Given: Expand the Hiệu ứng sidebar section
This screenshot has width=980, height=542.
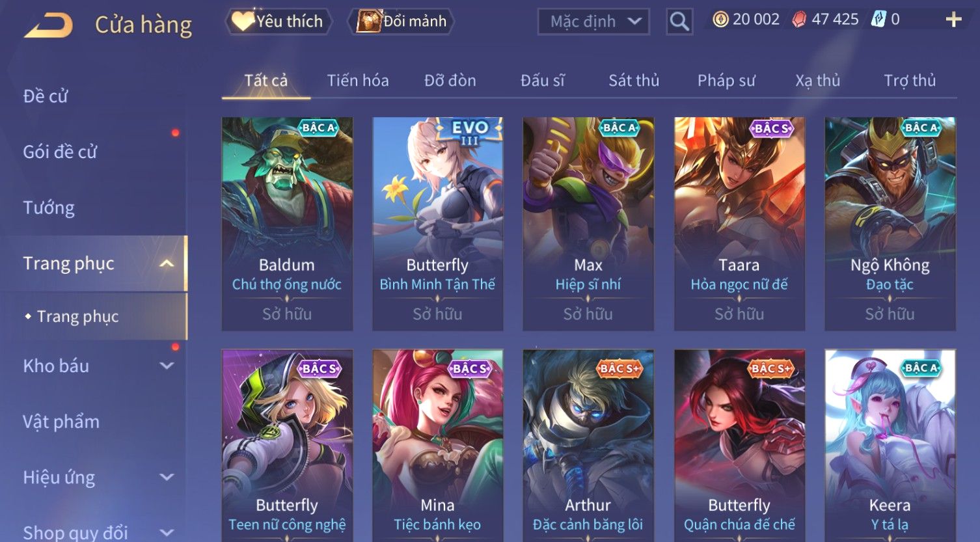Looking at the screenshot, I should [x=167, y=477].
